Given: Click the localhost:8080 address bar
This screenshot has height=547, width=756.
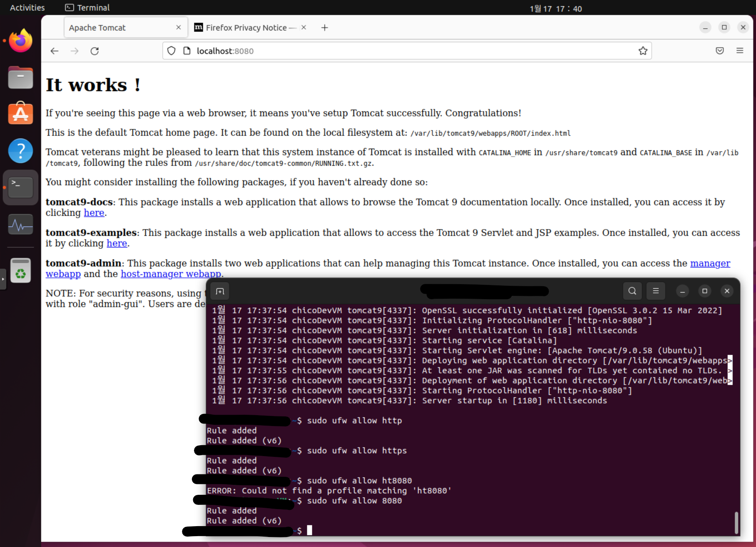Looking at the screenshot, I should tap(407, 51).
